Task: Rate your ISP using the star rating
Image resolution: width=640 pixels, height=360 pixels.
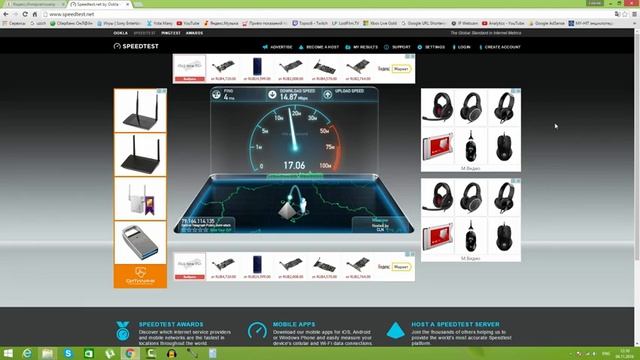Action: click(195, 230)
